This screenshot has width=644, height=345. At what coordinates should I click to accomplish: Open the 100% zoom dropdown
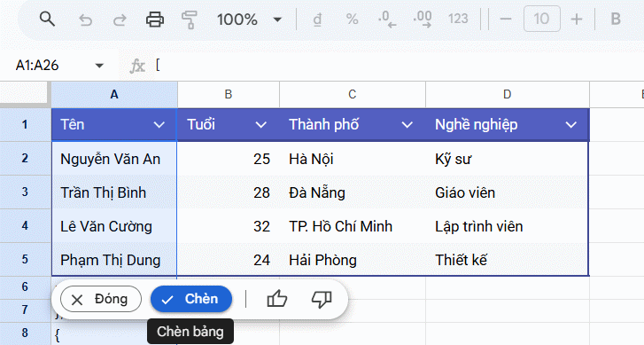(x=250, y=20)
